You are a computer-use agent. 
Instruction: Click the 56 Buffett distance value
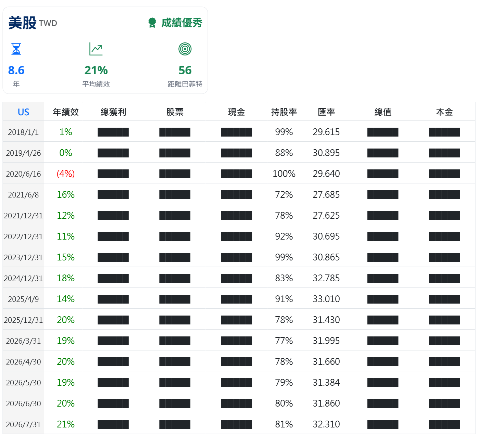(x=185, y=70)
